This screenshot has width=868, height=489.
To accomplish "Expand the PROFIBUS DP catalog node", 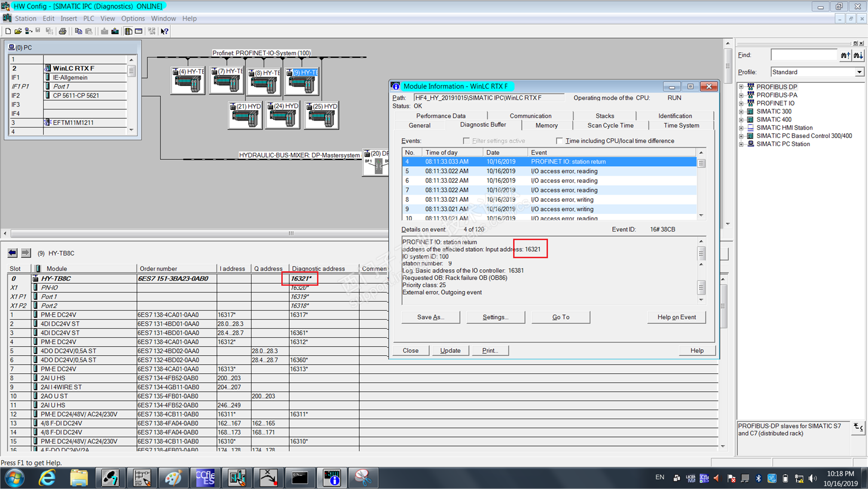I will click(x=741, y=87).
